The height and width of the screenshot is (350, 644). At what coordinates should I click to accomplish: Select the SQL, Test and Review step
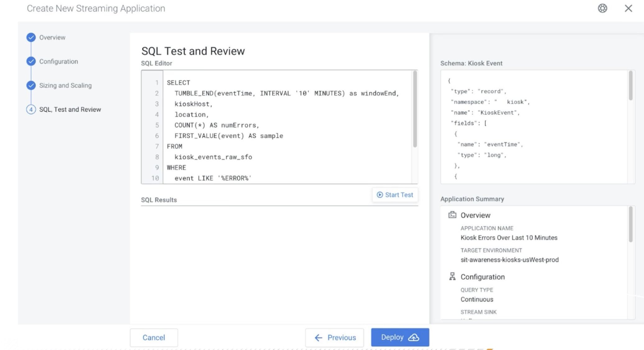70,109
